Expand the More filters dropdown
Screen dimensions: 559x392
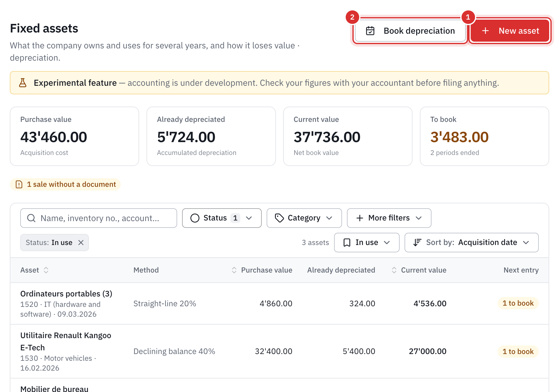(x=389, y=218)
